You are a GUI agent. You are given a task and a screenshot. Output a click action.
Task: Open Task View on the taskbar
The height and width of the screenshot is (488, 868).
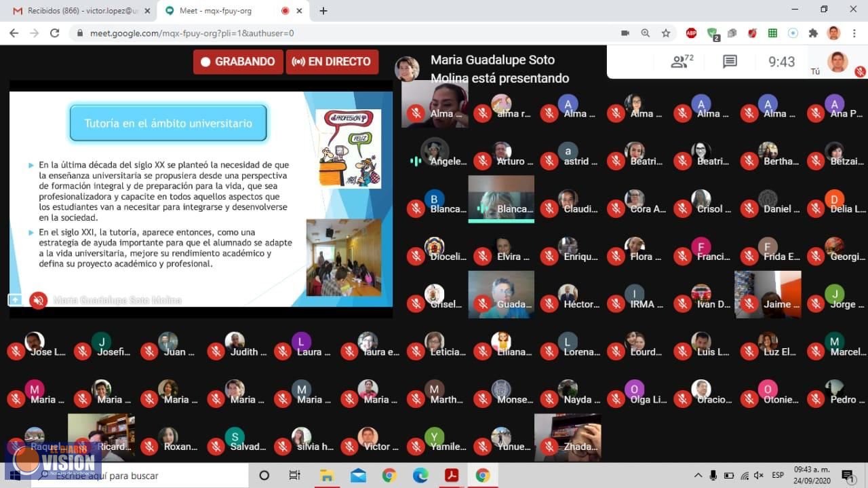tap(295, 475)
